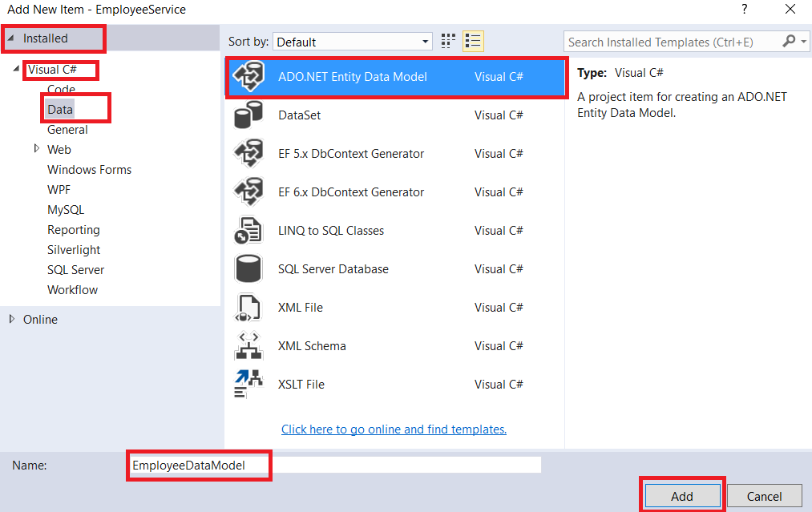Select the MySQL category
The height and width of the screenshot is (512, 812).
pos(65,210)
